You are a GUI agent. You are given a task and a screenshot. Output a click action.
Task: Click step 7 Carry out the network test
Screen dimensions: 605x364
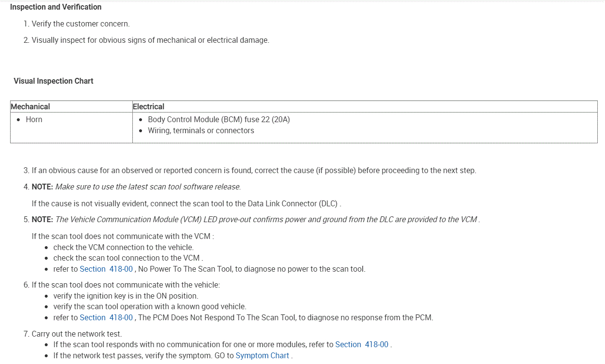[77, 334]
